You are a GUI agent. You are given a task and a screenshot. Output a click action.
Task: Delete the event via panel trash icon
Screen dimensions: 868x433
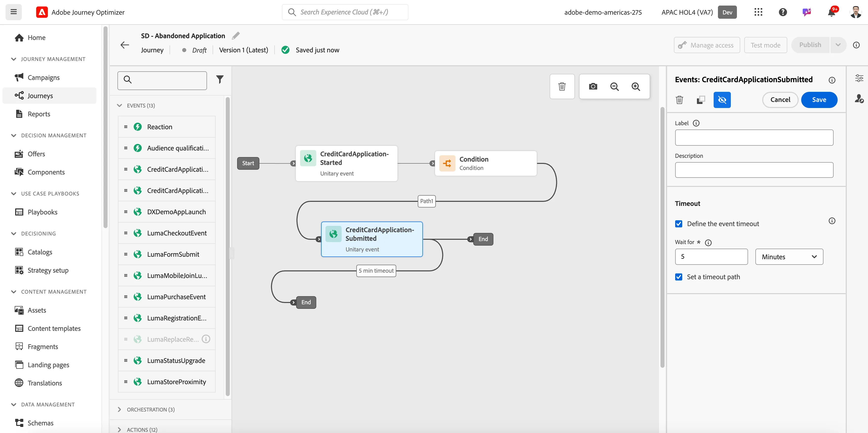[679, 100]
